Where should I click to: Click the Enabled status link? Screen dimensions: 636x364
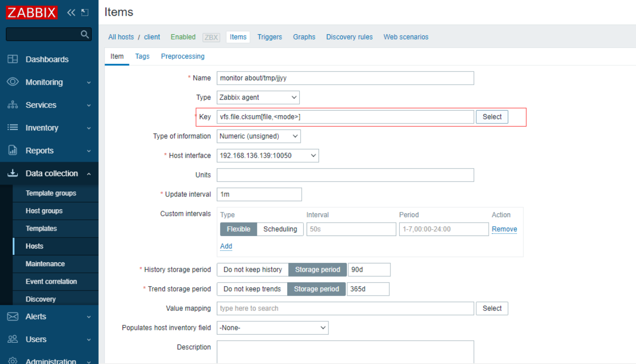[183, 37]
